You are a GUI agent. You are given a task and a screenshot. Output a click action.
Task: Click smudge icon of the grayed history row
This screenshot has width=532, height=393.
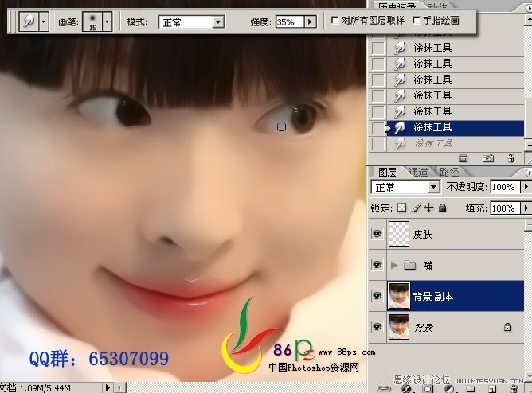pos(400,144)
